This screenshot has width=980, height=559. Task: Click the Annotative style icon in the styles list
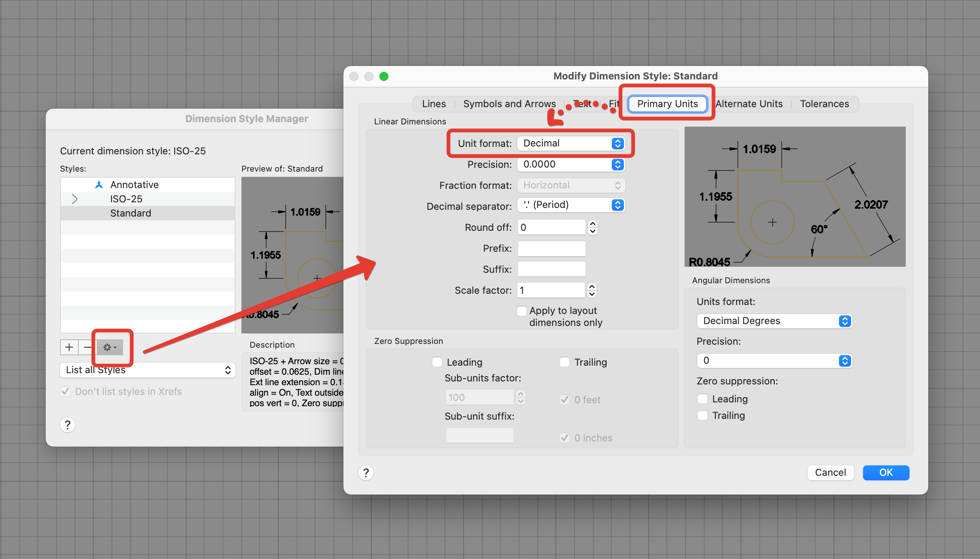(98, 184)
